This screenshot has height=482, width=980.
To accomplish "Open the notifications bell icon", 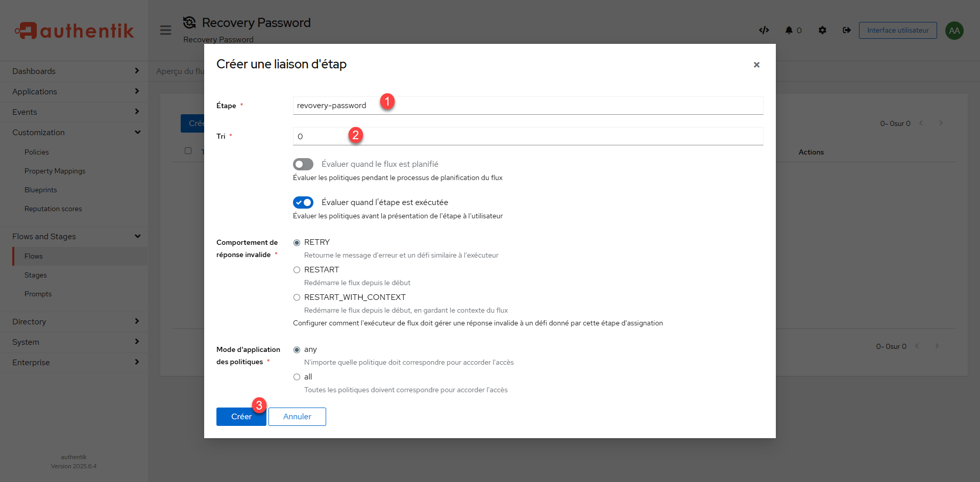I will 789,30.
